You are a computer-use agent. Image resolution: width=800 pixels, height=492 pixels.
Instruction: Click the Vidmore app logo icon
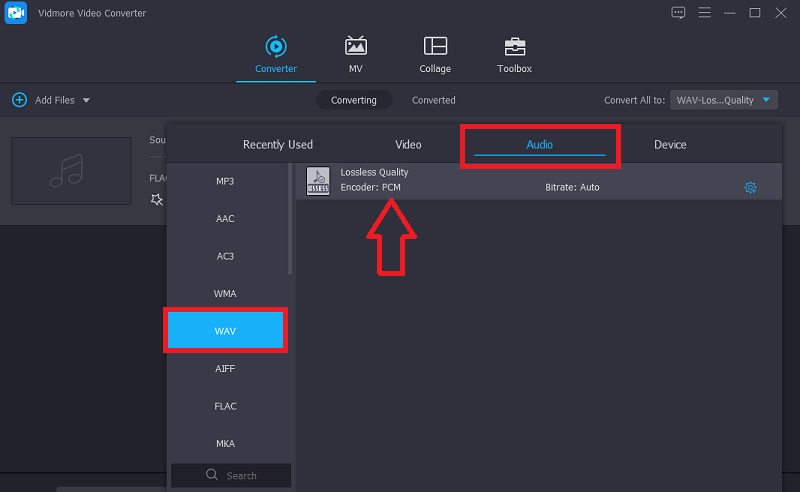(x=16, y=13)
